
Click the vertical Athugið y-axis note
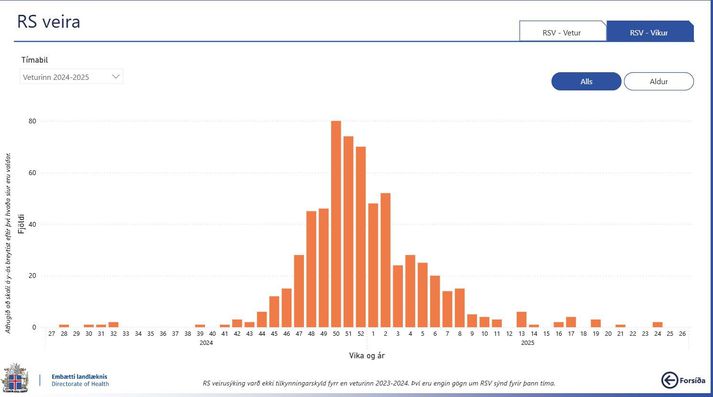coord(8,243)
